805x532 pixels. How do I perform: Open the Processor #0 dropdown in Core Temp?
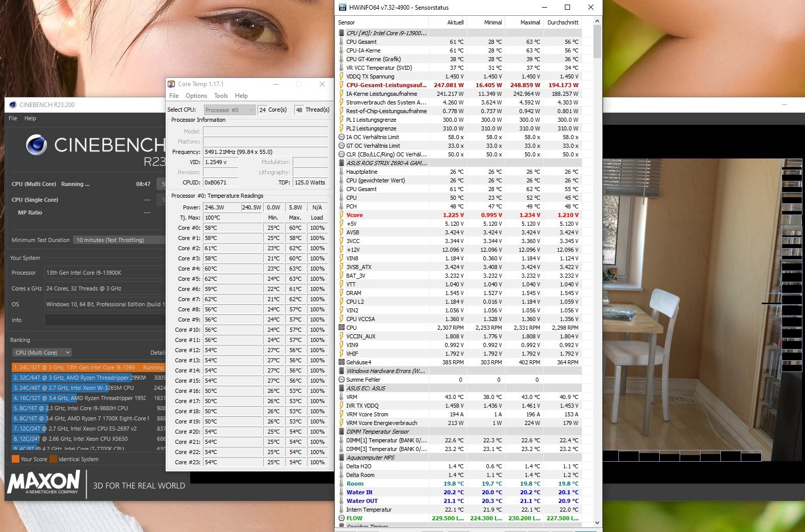[229, 110]
